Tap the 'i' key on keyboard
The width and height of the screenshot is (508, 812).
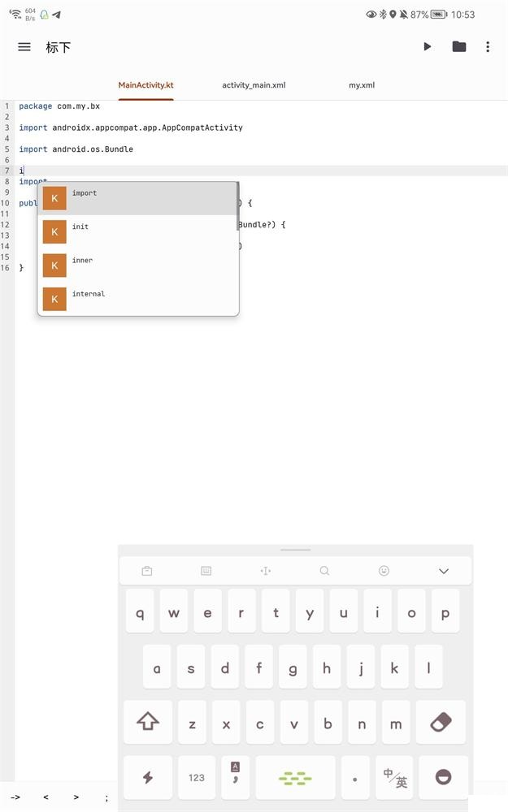pos(377,611)
